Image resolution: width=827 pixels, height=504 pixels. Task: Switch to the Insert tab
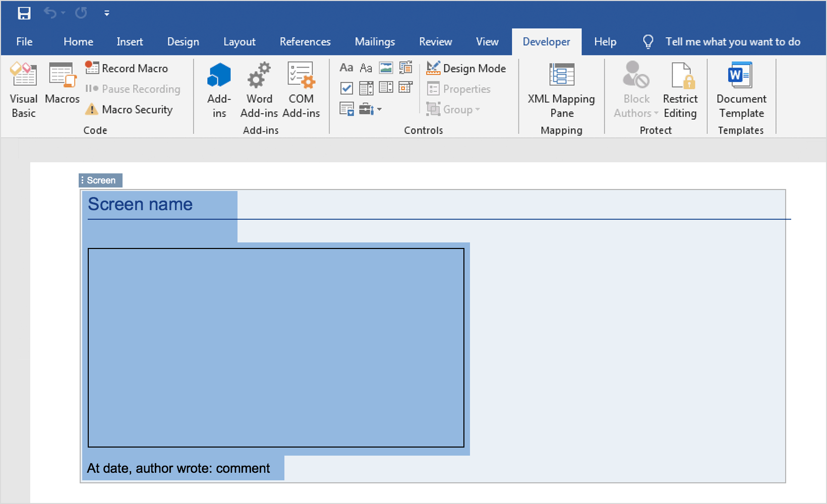click(130, 42)
